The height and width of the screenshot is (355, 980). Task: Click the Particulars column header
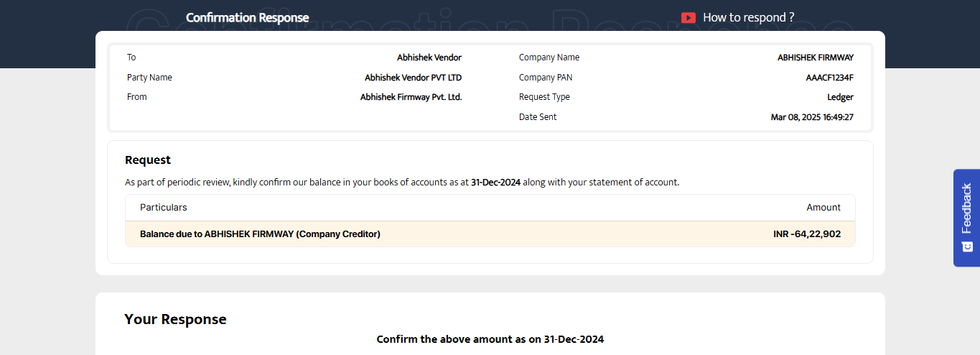(x=163, y=207)
